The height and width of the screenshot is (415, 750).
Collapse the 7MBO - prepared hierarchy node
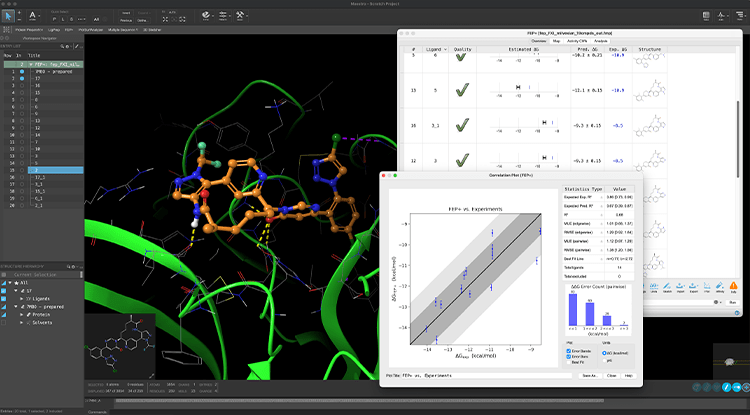click(x=16, y=307)
